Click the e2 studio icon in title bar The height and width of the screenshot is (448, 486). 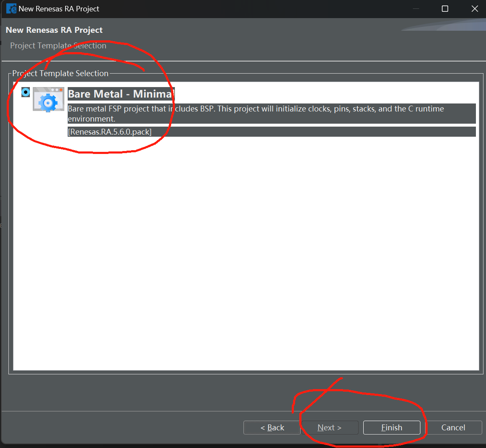coord(11,9)
